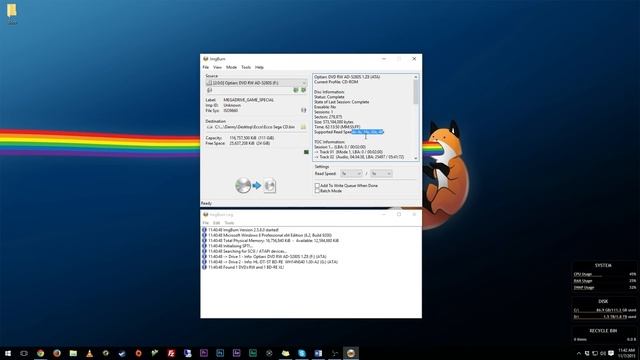Click the red circular taskbar icon
The image size is (640, 360).
(x=138, y=353)
